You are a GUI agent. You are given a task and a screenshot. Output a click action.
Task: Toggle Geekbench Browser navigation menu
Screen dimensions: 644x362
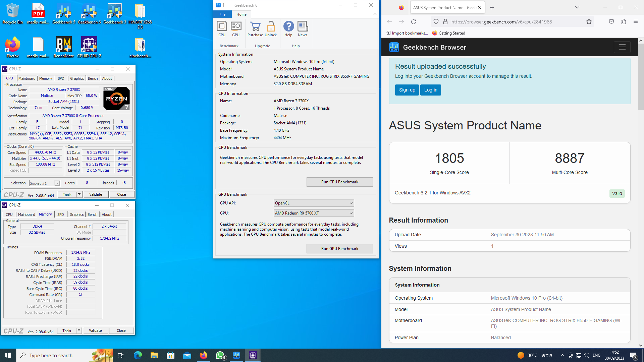(x=622, y=47)
